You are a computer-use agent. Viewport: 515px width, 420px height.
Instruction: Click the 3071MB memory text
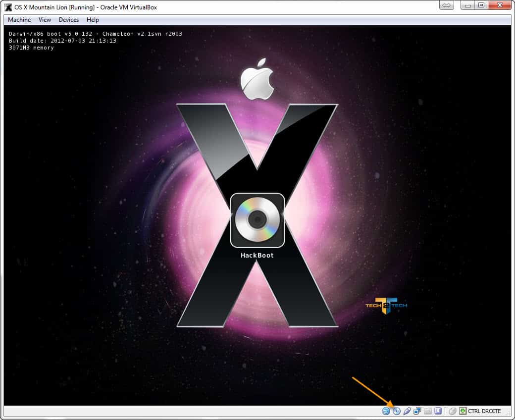[31, 48]
